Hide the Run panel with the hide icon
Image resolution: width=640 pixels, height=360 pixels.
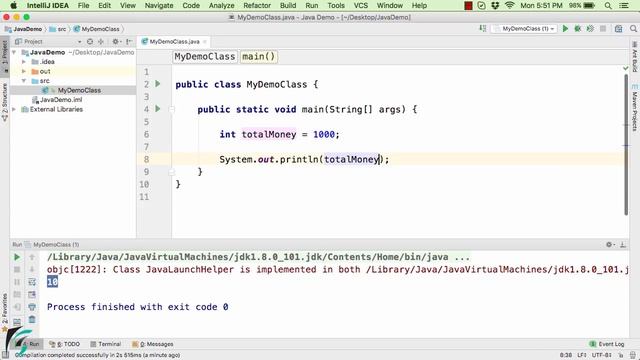coord(623,244)
